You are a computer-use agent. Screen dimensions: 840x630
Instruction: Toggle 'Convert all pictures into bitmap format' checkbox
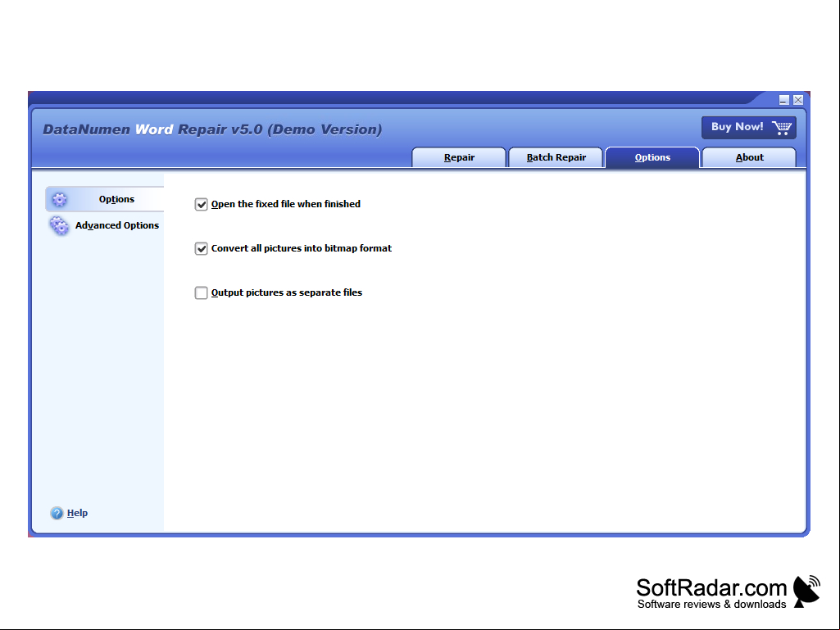(x=201, y=248)
